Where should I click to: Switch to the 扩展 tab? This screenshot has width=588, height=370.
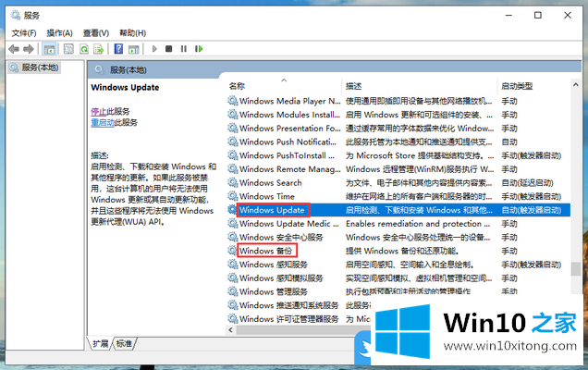[x=100, y=343]
